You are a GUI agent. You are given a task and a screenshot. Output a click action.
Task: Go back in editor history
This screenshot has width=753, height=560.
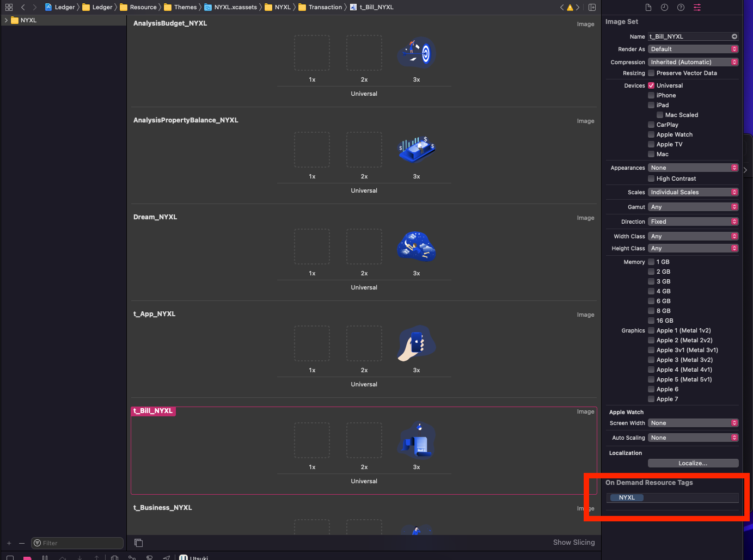click(23, 7)
